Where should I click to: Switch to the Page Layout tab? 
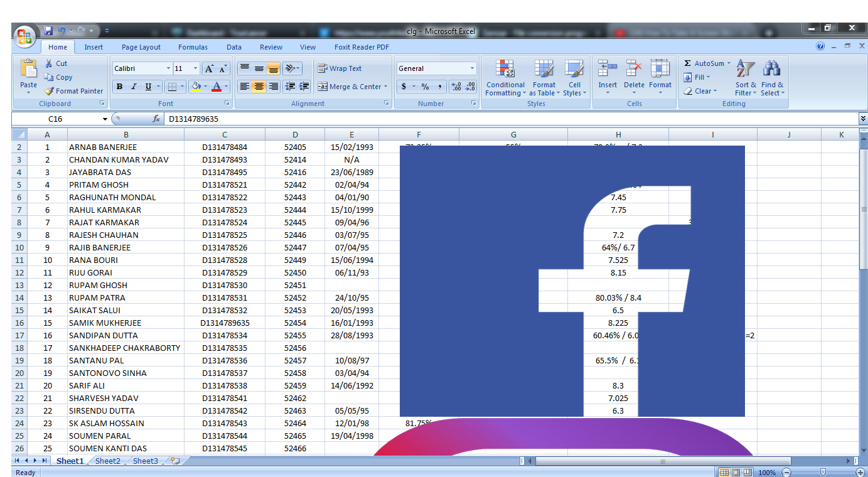pos(141,47)
